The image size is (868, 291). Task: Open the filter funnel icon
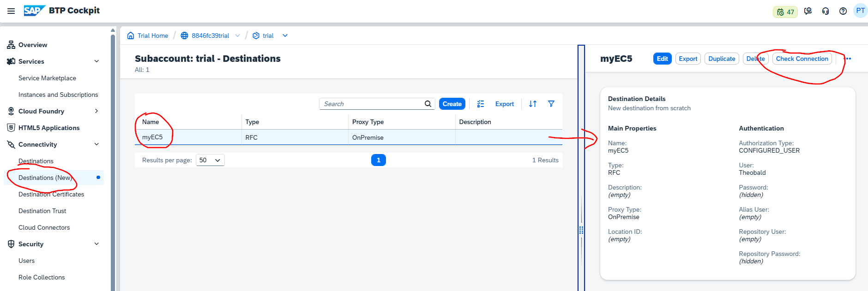[551, 104]
